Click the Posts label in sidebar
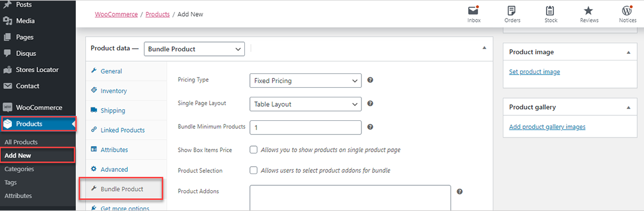 [x=24, y=5]
